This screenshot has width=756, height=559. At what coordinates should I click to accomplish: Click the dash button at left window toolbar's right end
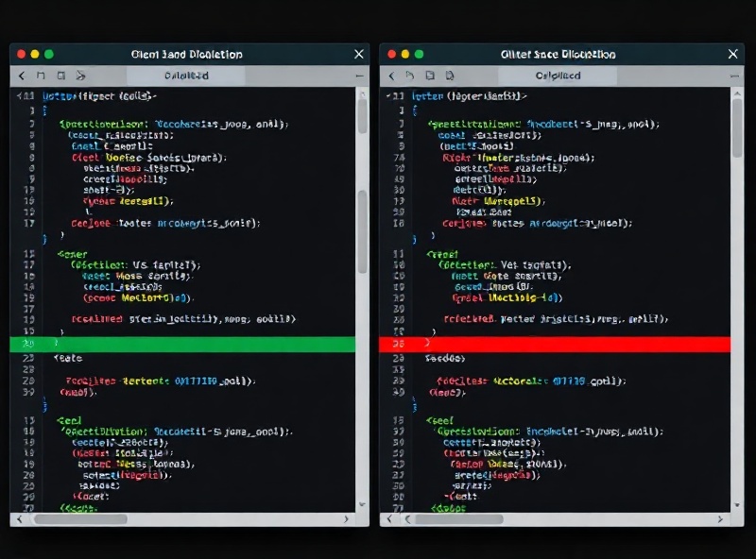(x=359, y=76)
